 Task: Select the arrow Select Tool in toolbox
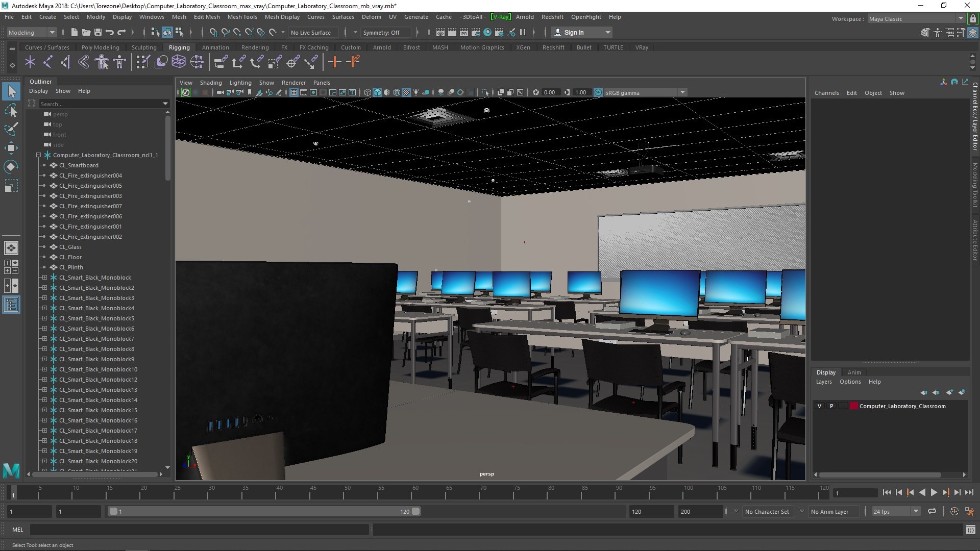(11, 92)
